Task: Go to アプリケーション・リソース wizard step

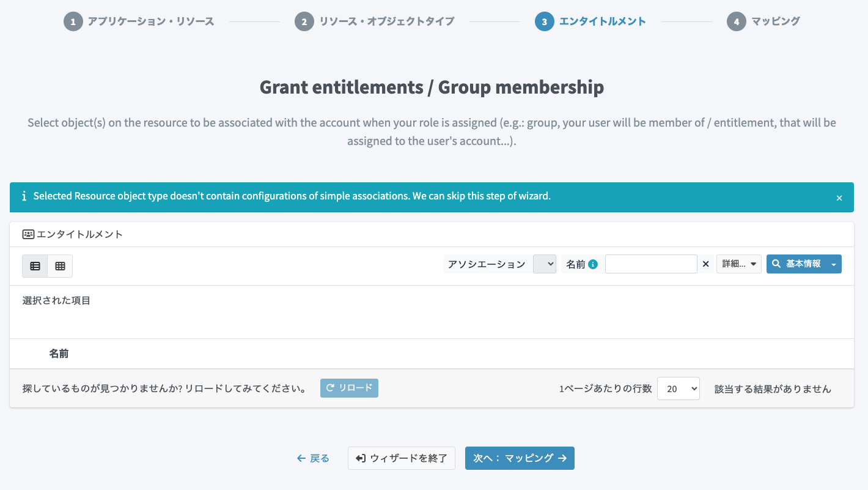Action: 150,22
